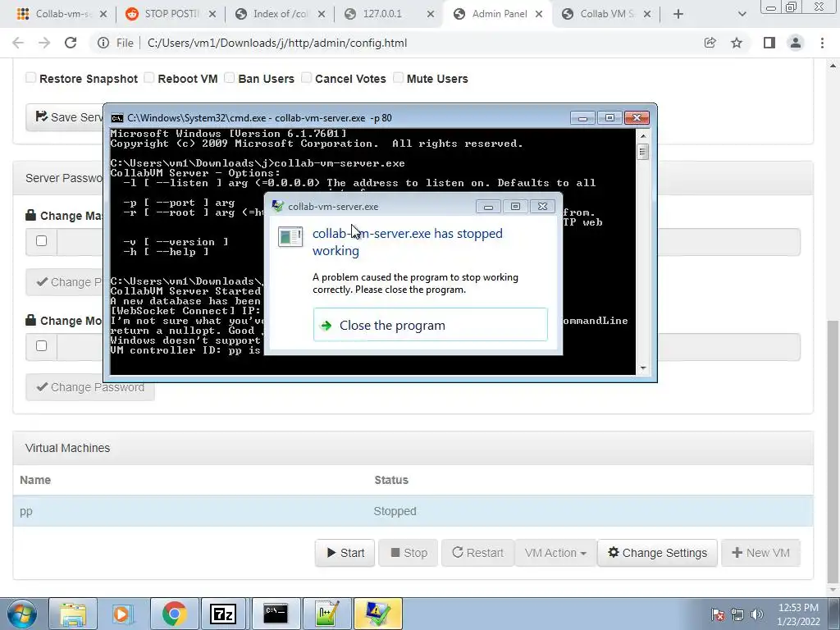
Task: Click the Name column header
Action: [x=35, y=480]
